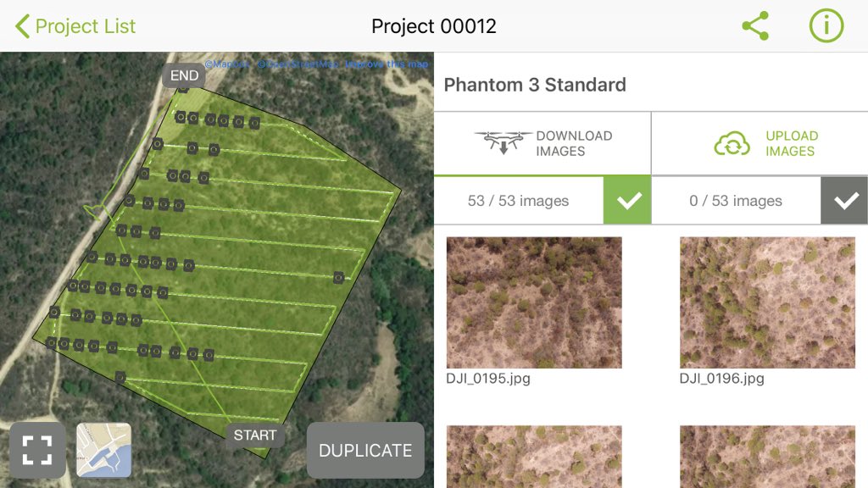Image resolution: width=868 pixels, height=488 pixels.
Task: Tap the share icon in header
Action: pos(755,25)
